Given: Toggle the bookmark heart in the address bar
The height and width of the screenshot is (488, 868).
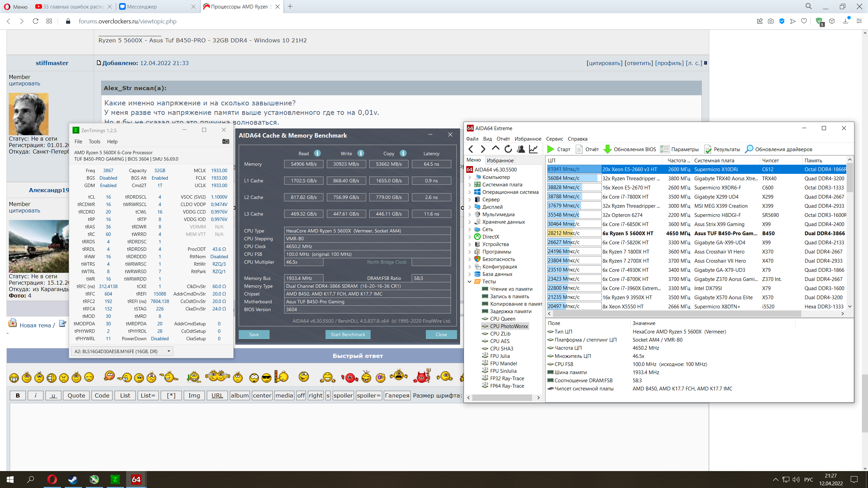Looking at the screenshot, I should click(x=804, y=21).
